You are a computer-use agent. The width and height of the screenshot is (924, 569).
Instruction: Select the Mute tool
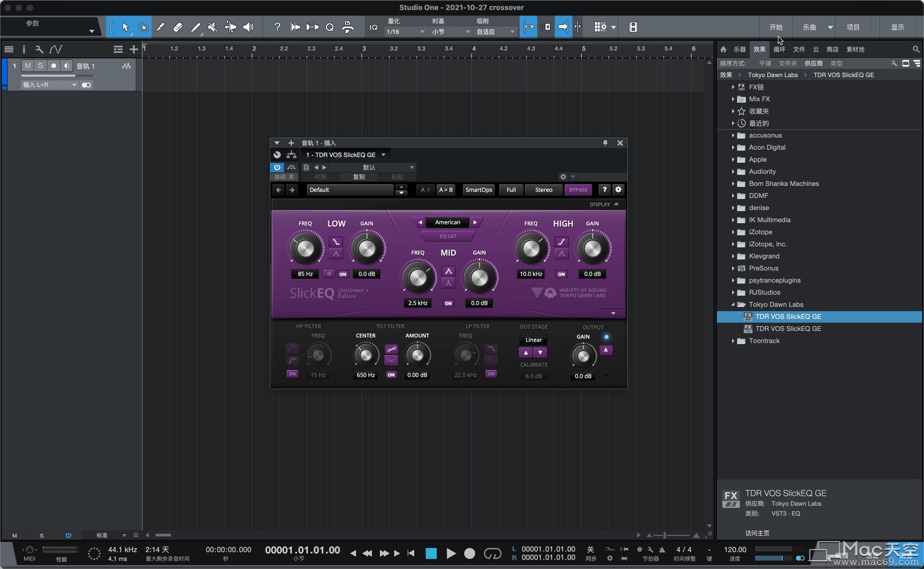(x=213, y=27)
